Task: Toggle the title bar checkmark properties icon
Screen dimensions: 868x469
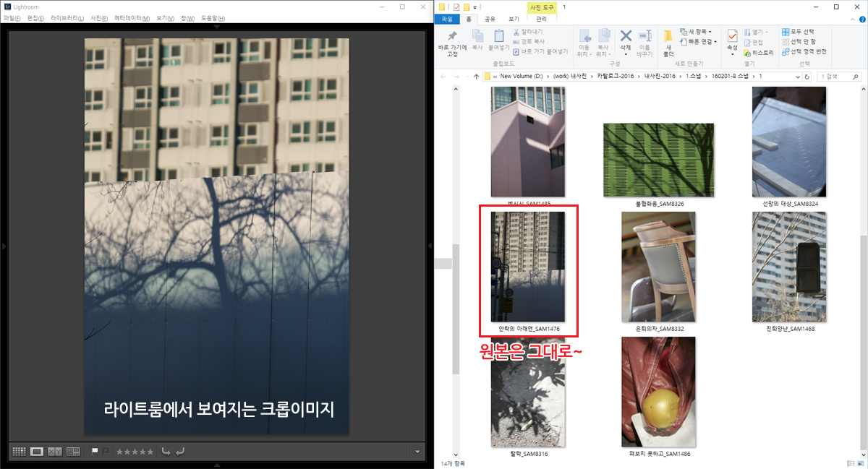Action: pos(456,7)
